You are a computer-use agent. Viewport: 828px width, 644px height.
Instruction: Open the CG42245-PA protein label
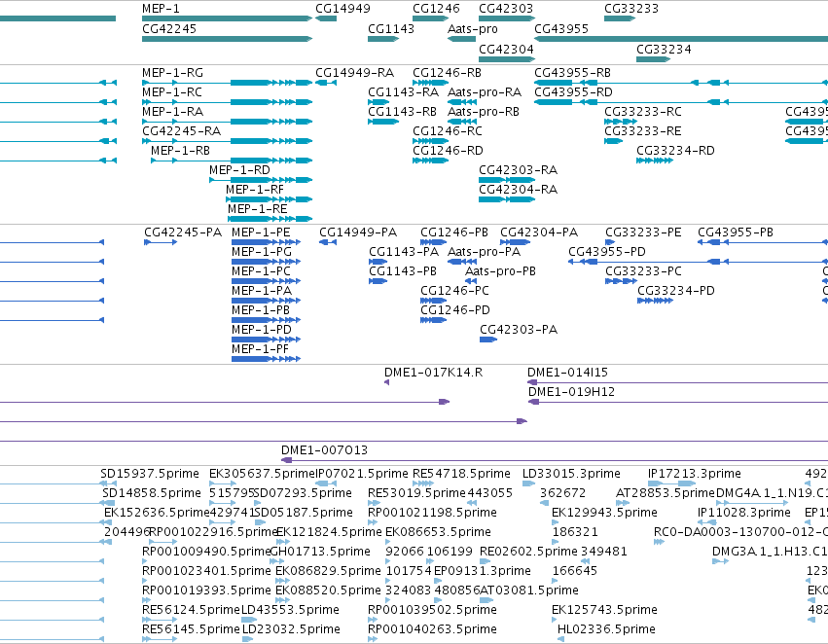(x=183, y=233)
